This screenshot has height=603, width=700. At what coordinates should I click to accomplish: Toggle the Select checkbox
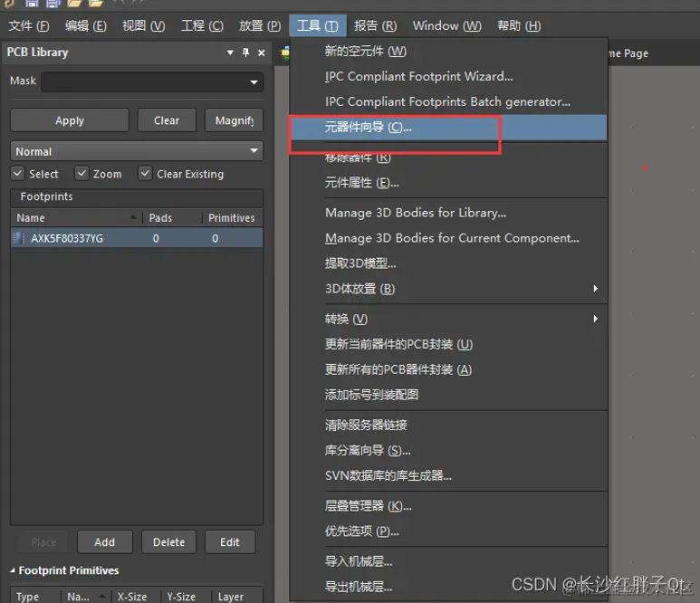(x=17, y=173)
